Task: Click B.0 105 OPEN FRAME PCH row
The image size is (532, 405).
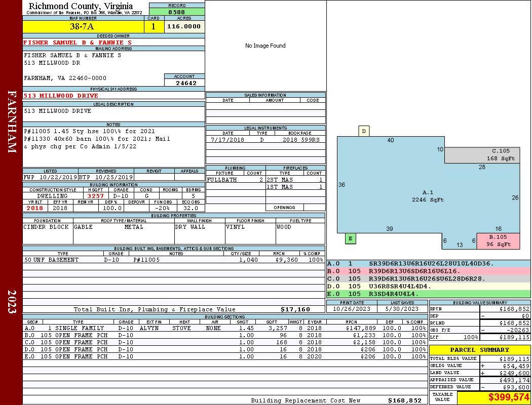Action: click(x=225, y=335)
